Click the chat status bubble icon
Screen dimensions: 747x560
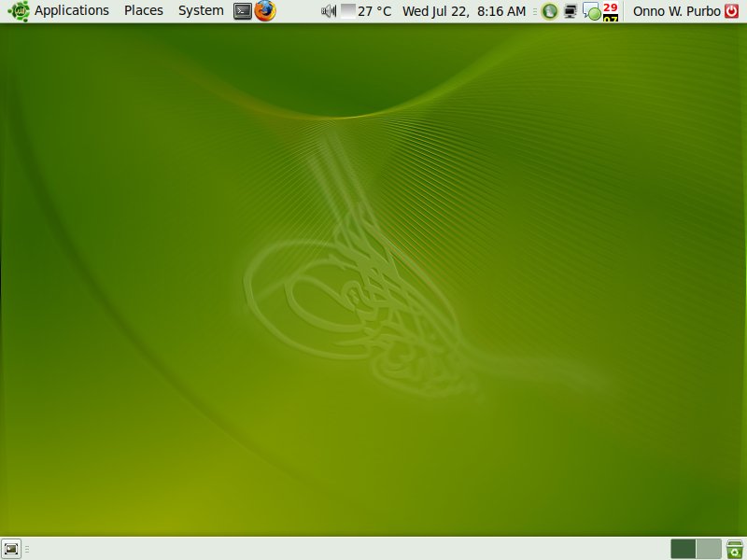(591, 12)
